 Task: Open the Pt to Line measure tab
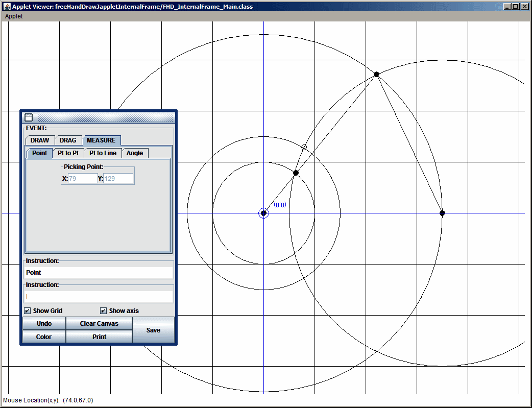click(x=103, y=153)
